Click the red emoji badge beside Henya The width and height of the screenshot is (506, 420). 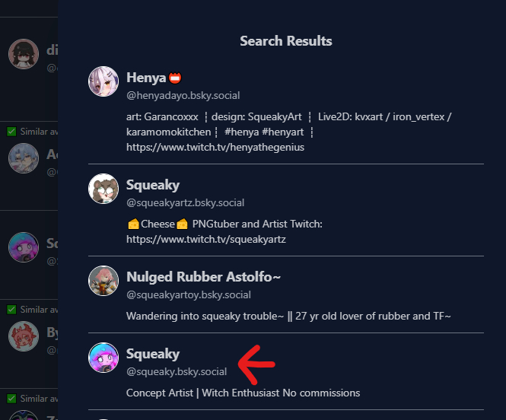[x=175, y=78]
